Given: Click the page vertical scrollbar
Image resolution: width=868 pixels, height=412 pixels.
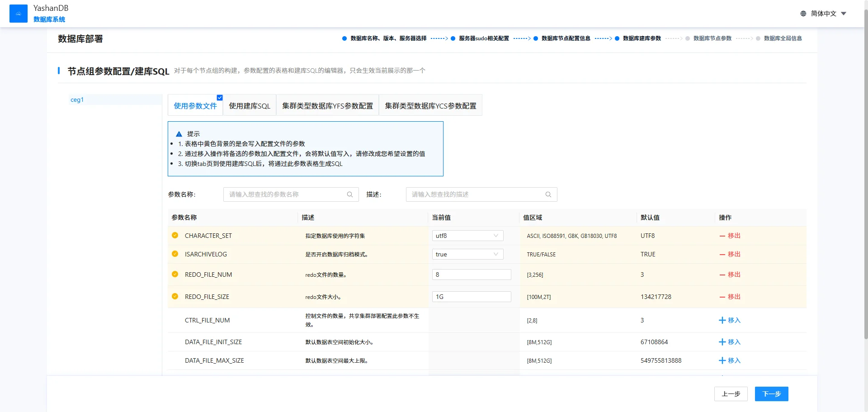Looking at the screenshot, I should 865,181.
